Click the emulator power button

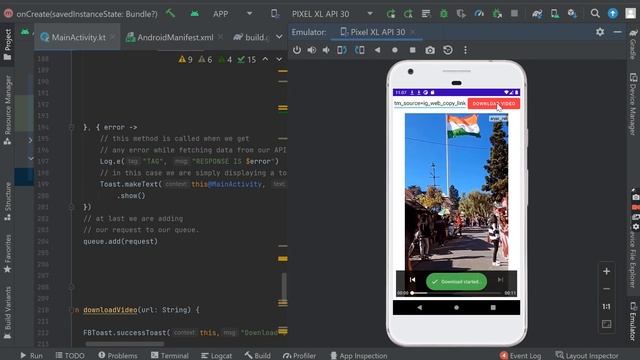[297, 50]
